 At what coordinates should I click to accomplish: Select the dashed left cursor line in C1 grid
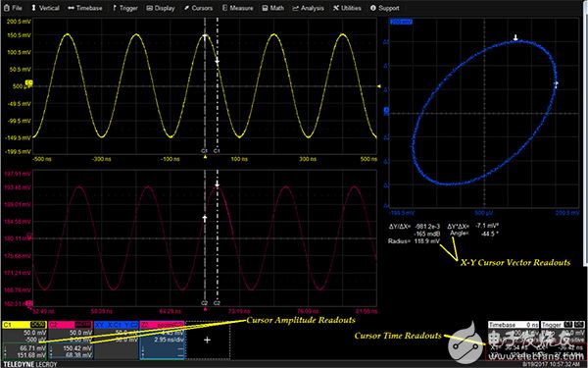pos(205,85)
